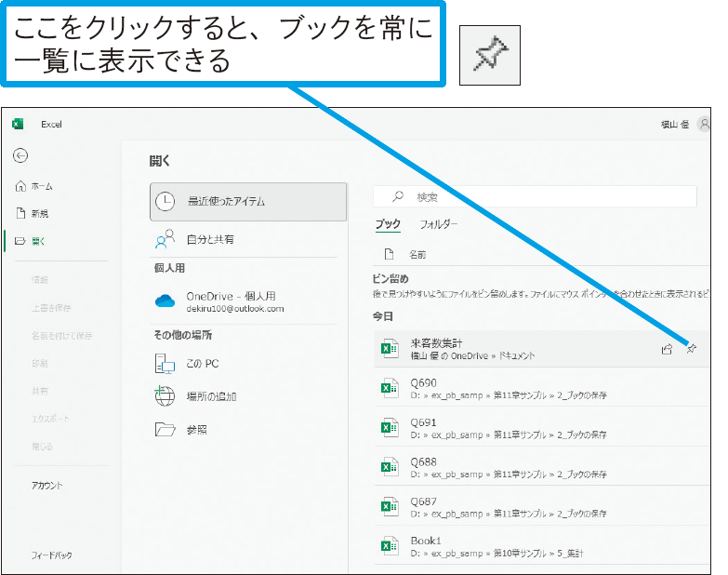Click the back arrow icon

20,155
